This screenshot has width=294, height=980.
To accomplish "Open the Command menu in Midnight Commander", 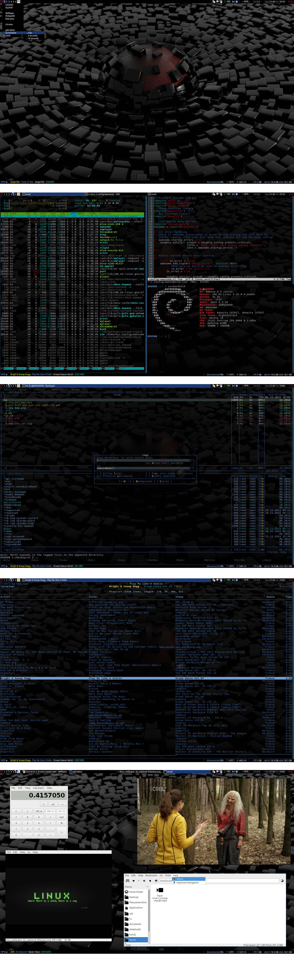I will [x=39, y=389].
